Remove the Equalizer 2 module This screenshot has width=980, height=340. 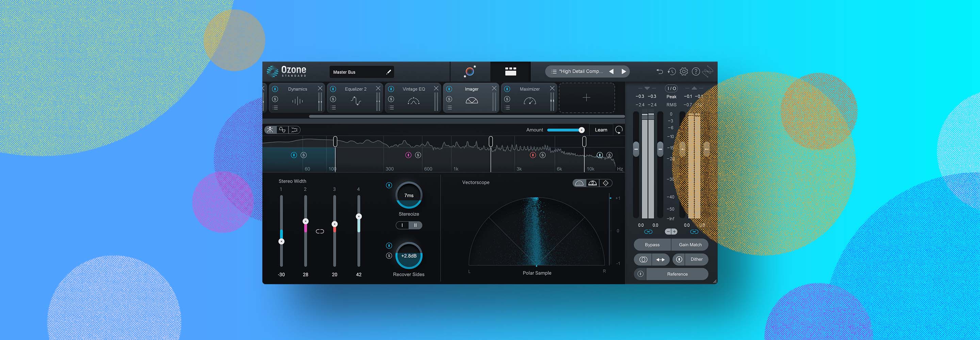(x=378, y=88)
